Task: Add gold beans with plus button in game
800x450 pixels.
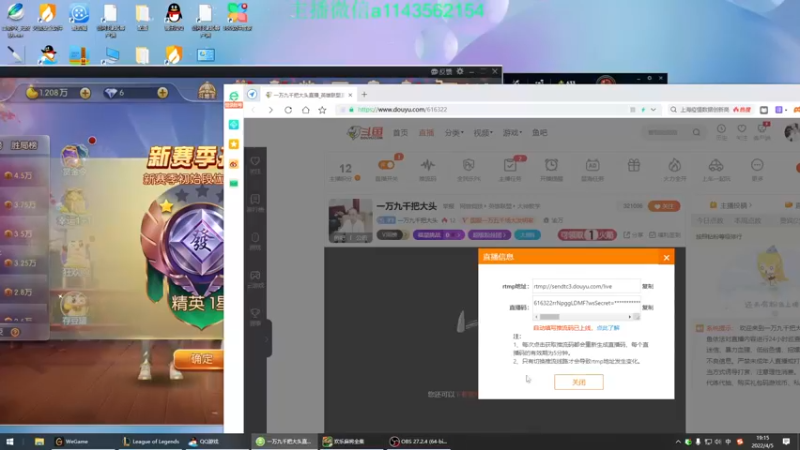Action: coord(85,93)
